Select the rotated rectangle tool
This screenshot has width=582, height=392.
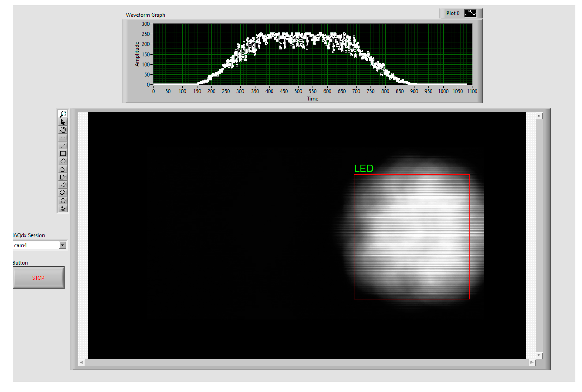click(x=63, y=161)
